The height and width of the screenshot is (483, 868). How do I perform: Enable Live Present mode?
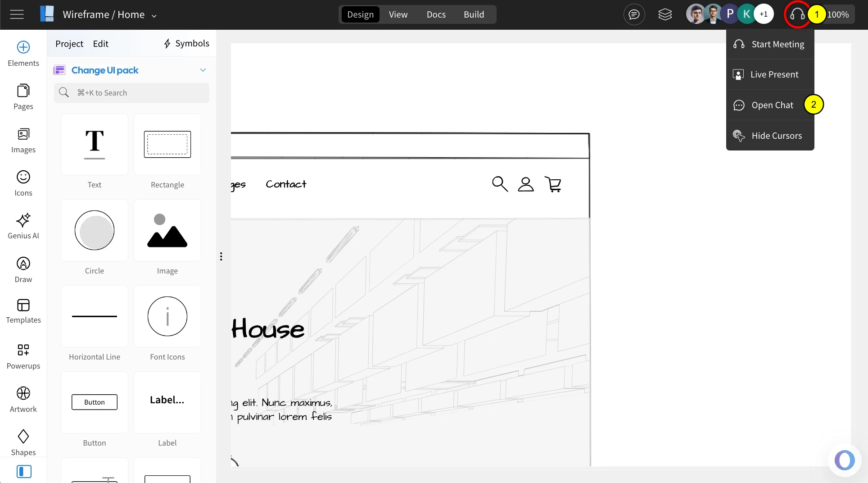(x=774, y=74)
